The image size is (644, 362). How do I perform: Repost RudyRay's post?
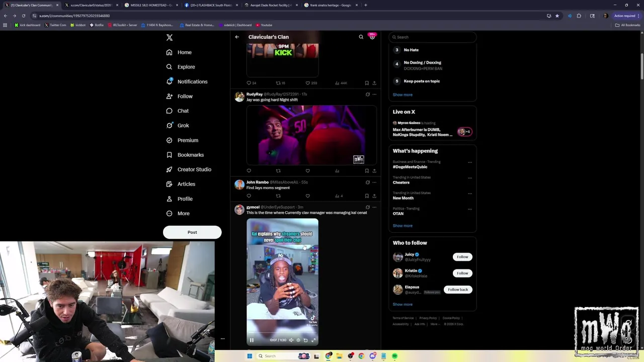pyautogui.click(x=278, y=171)
